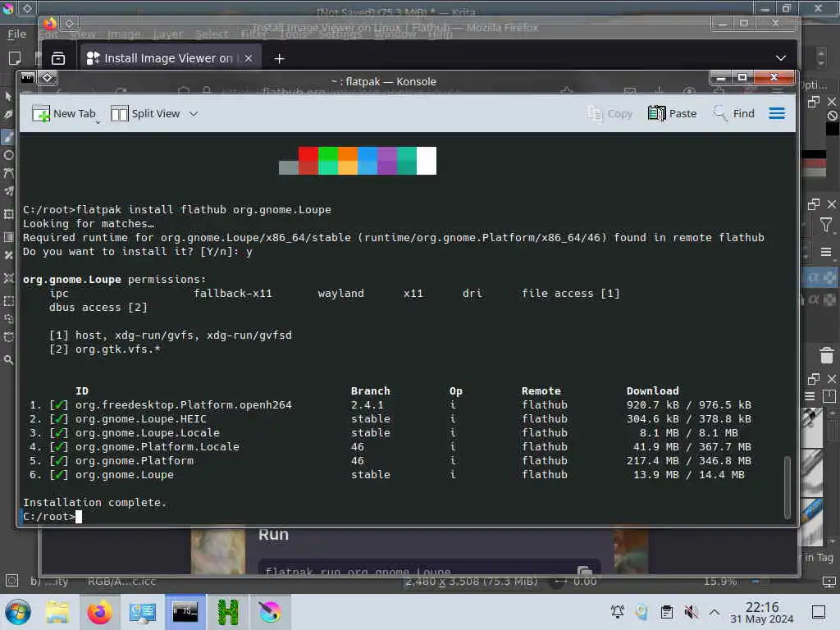Click the org.gnome.Loupe.HEIC row in the terminal
This screenshot has width=840, height=630.
coord(390,419)
